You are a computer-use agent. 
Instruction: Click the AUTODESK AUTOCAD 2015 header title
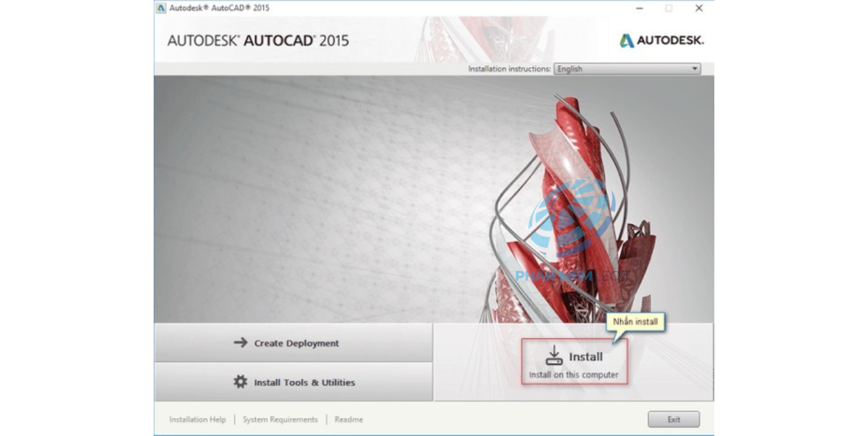tap(258, 41)
